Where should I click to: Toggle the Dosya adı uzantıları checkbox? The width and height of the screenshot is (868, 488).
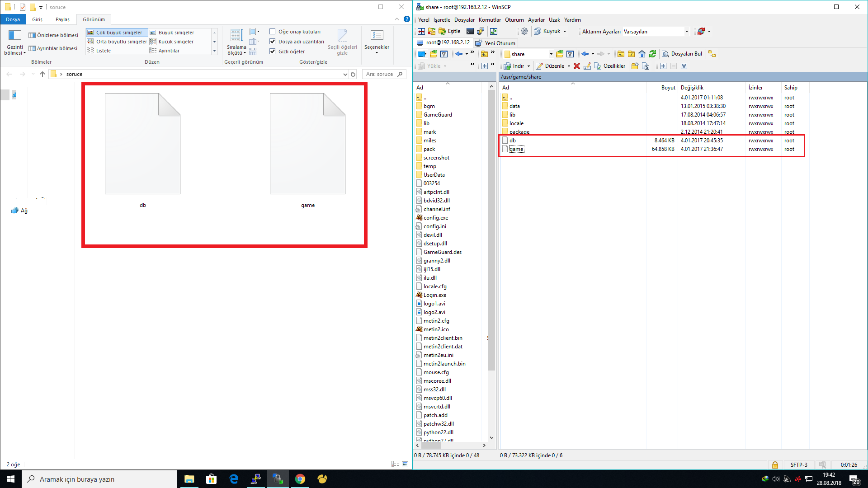[273, 42]
